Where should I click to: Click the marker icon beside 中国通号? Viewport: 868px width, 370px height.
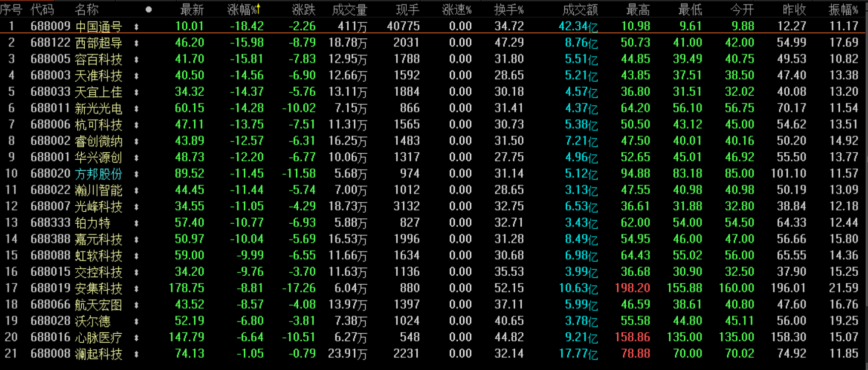[136, 27]
